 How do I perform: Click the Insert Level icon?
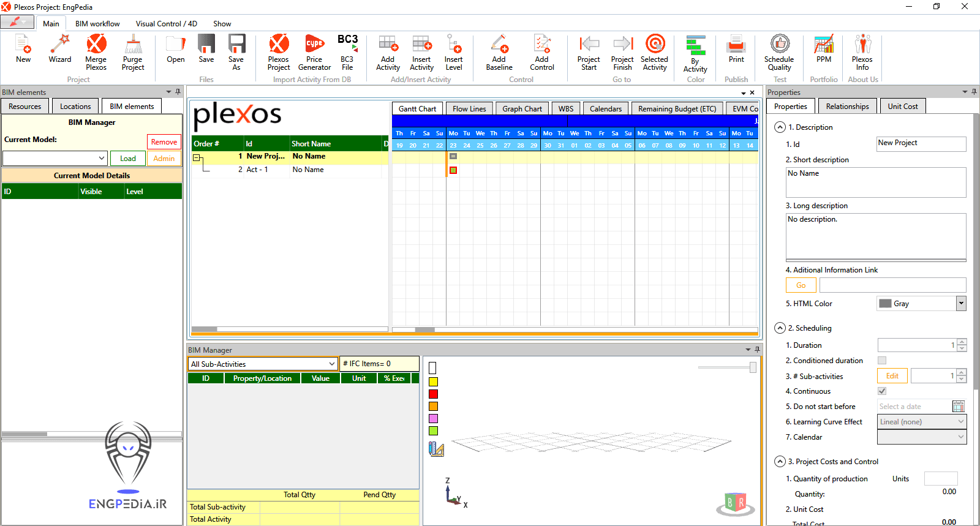pyautogui.click(x=454, y=53)
